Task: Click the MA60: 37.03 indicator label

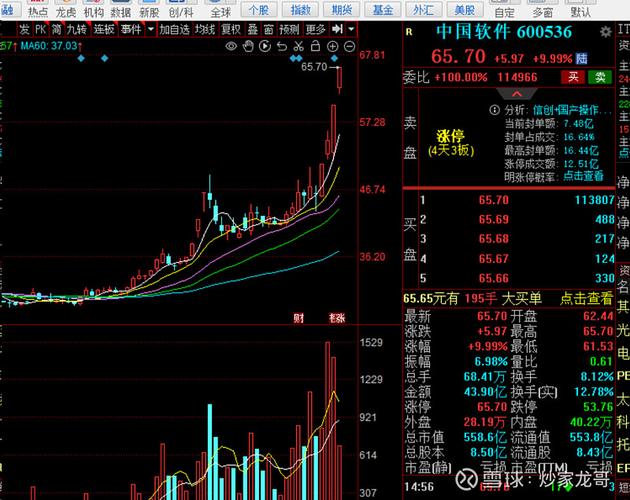Action: coord(49,46)
